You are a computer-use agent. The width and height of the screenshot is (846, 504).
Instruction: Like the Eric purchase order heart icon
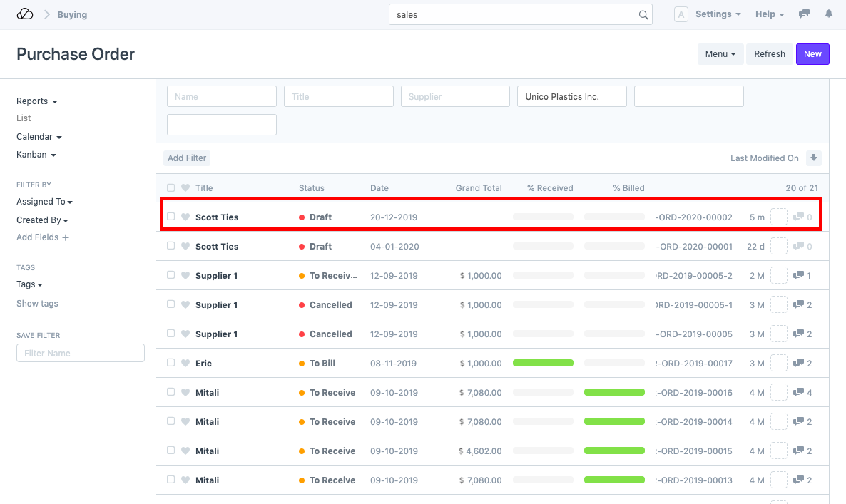coord(185,363)
